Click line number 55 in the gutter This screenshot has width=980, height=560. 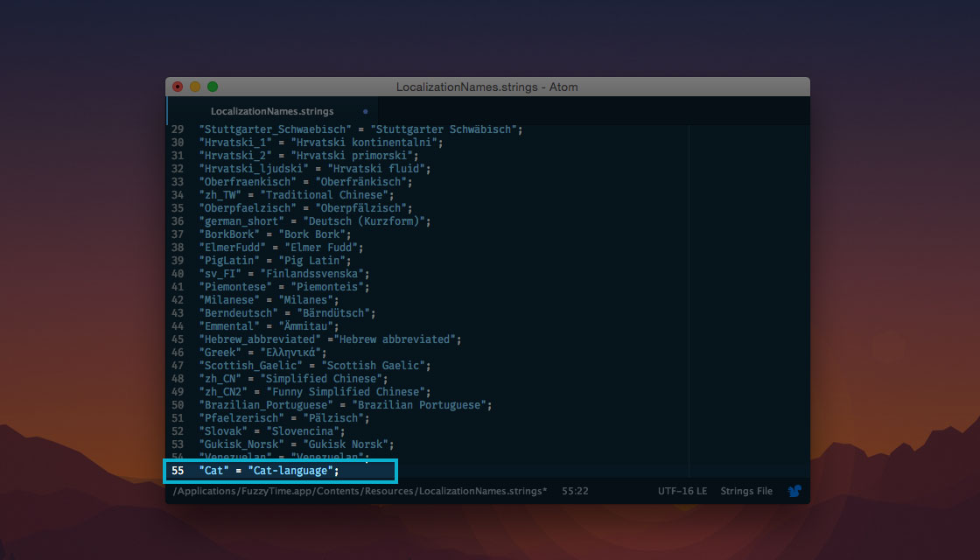click(x=178, y=471)
